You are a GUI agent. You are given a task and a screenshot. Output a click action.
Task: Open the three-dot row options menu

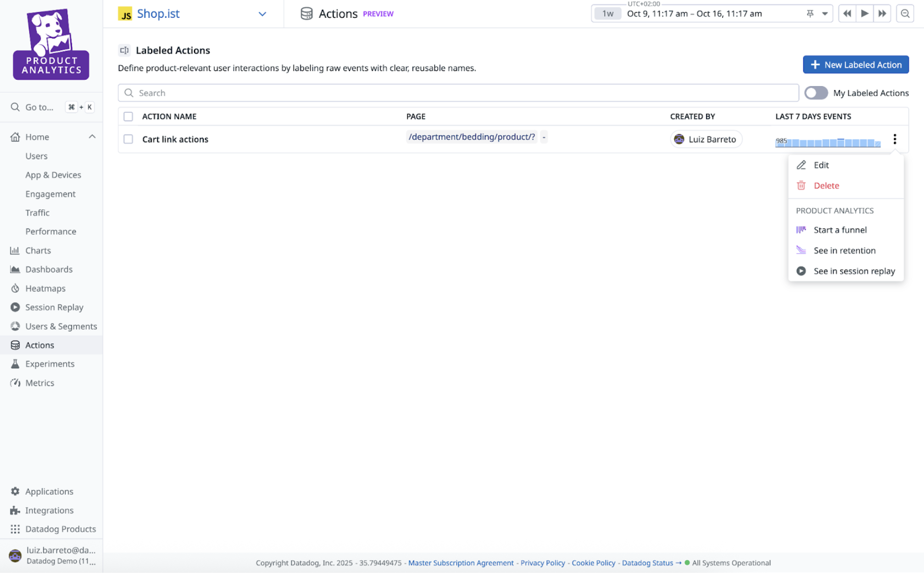(x=895, y=139)
